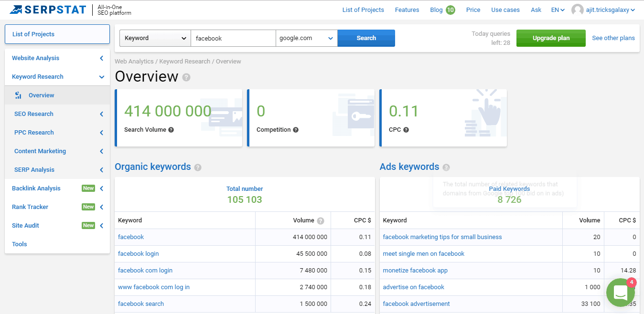Click the CPC info icon
The width and height of the screenshot is (644, 314).
click(406, 130)
